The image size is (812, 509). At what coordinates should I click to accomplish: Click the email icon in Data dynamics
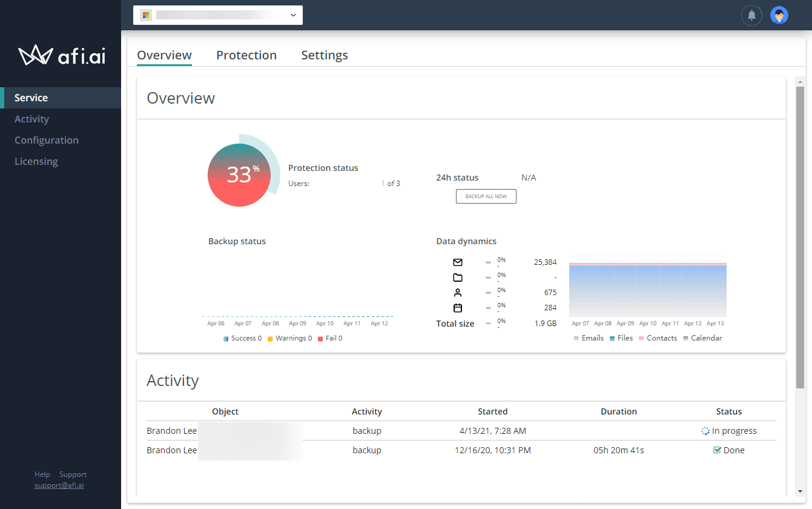(458, 262)
